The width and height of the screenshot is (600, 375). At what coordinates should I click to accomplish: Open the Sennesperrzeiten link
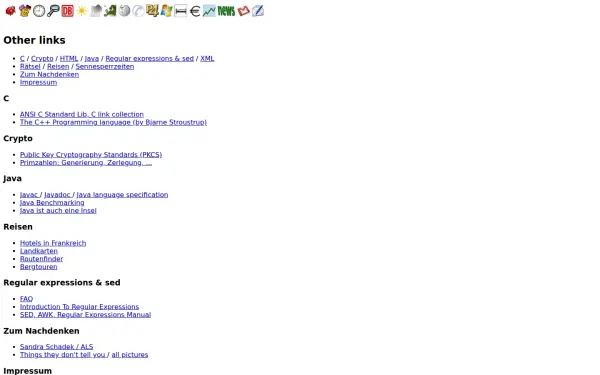click(105, 67)
